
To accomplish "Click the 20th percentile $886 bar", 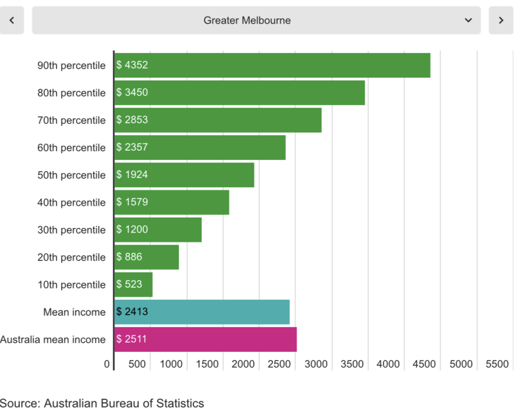I will point(147,257).
